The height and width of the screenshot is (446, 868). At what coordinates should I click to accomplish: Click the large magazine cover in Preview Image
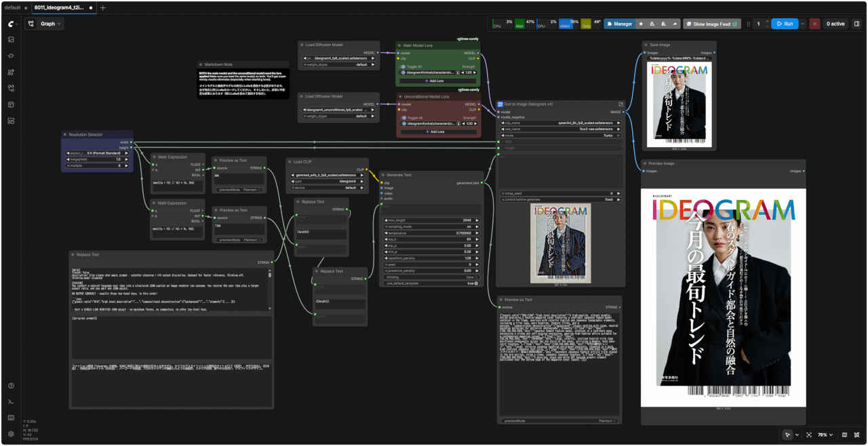724,298
